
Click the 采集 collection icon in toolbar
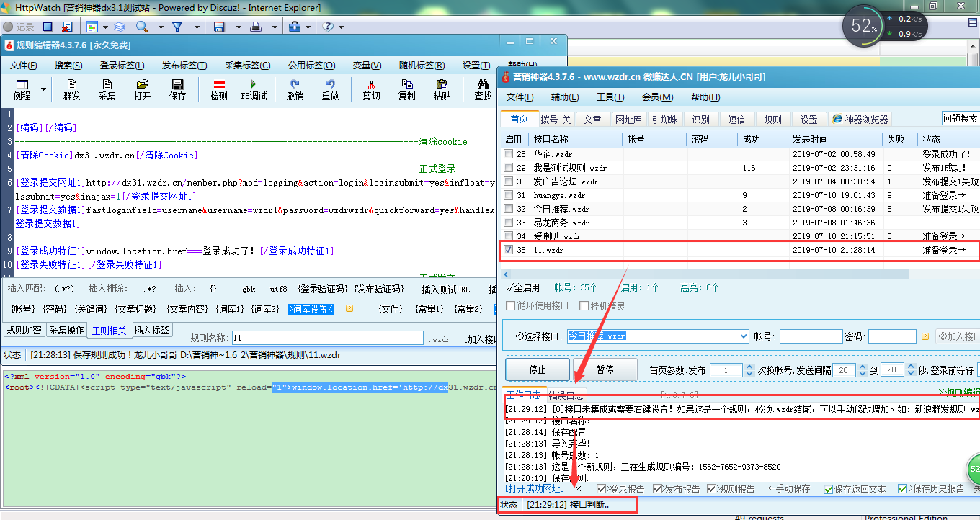(x=106, y=89)
